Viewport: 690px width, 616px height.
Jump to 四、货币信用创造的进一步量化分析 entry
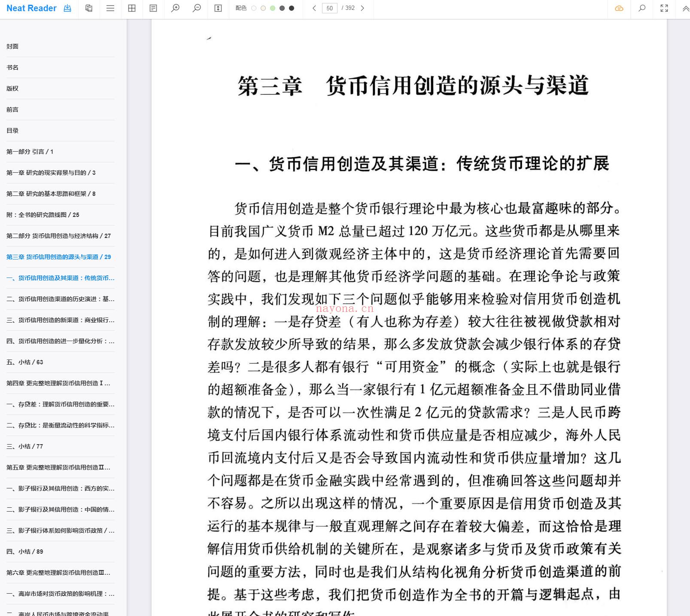(x=61, y=341)
